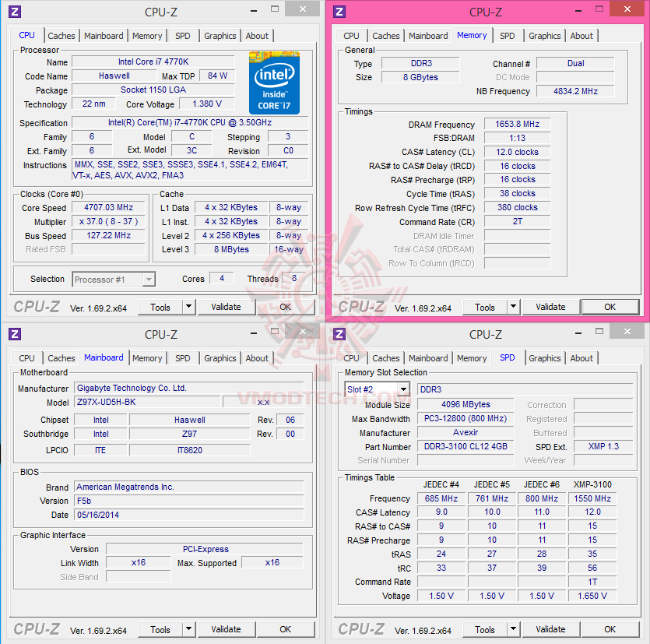Click the Core Speed 4707.03 MHz value
The image size is (650, 644).
coord(109,207)
